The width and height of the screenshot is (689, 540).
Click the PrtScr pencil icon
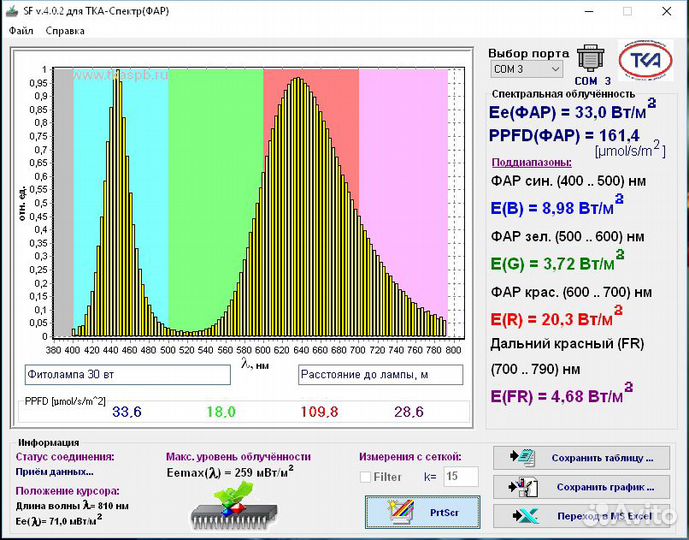pos(399,510)
